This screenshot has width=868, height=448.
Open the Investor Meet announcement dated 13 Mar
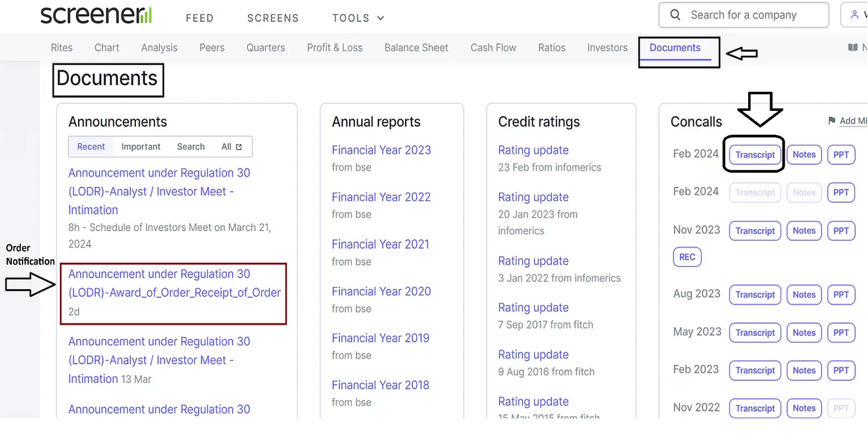[158, 360]
